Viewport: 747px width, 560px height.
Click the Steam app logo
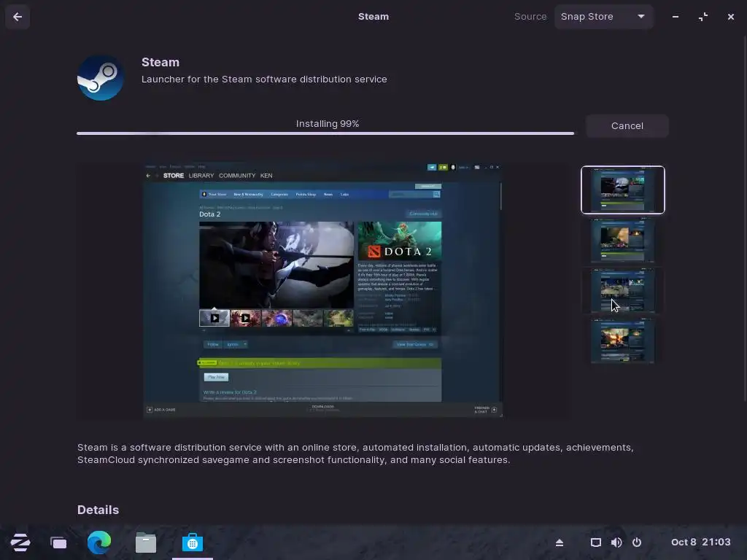pos(101,77)
